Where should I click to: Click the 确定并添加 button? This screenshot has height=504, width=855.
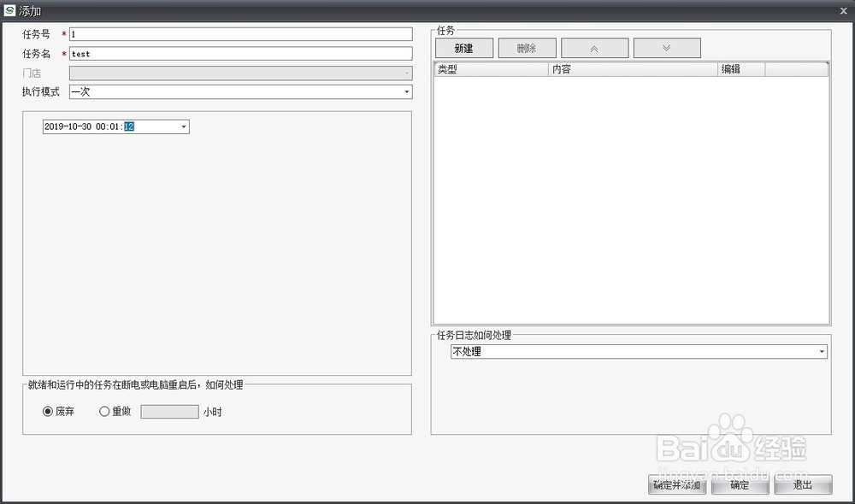point(676,484)
